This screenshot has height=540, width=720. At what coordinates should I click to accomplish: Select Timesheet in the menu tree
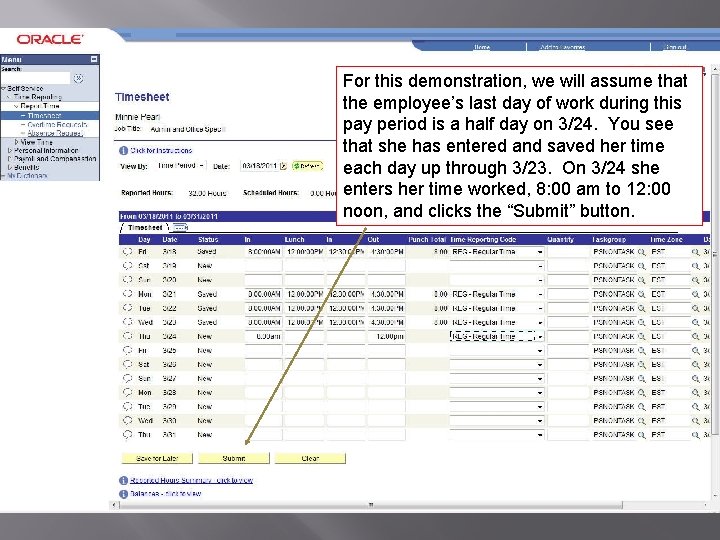[x=44, y=116]
